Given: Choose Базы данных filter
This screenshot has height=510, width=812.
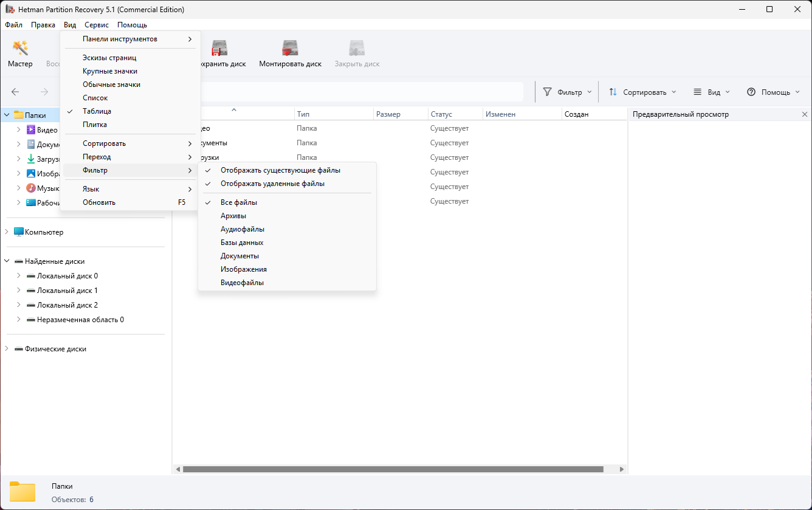Looking at the screenshot, I should coord(287,243).
